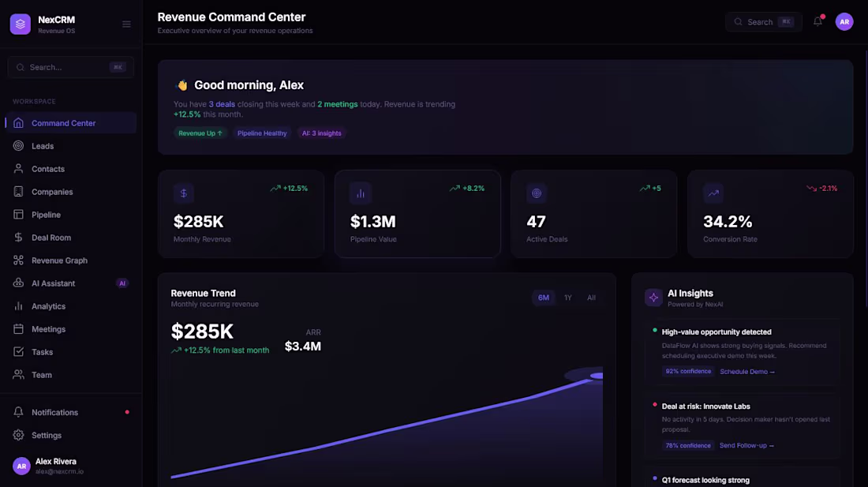
Task: Switch Revenue Trend to All range
Action: [x=591, y=298]
